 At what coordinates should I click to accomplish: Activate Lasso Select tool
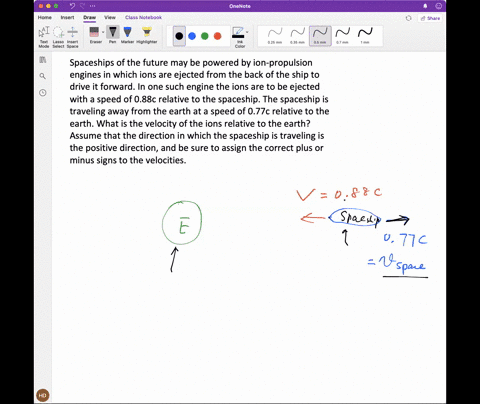pyautogui.click(x=58, y=37)
